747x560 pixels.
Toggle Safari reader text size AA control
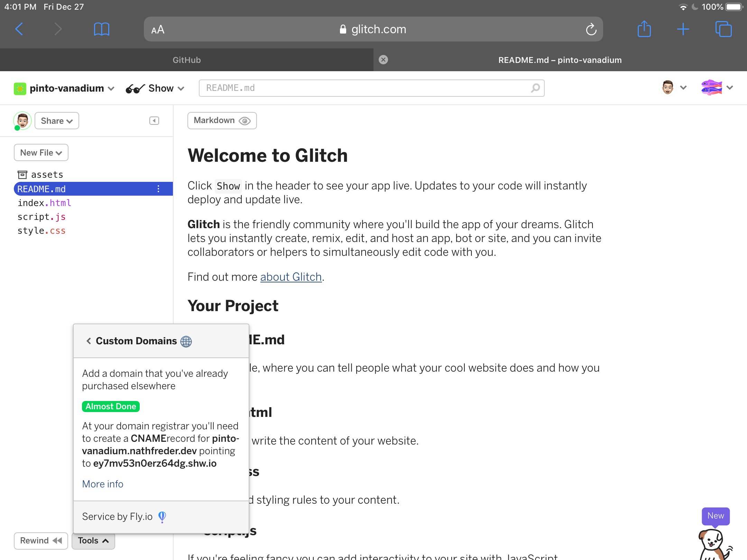tap(158, 30)
